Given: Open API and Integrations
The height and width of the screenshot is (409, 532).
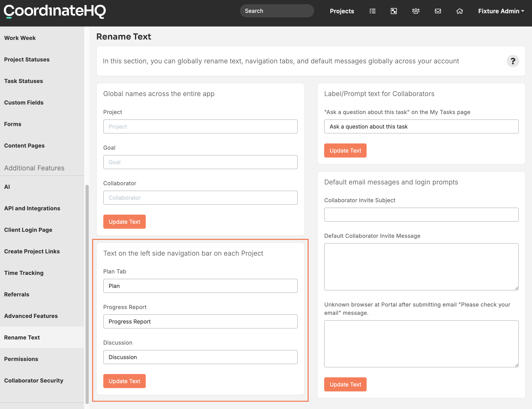Looking at the screenshot, I should pyautogui.click(x=42, y=208).
